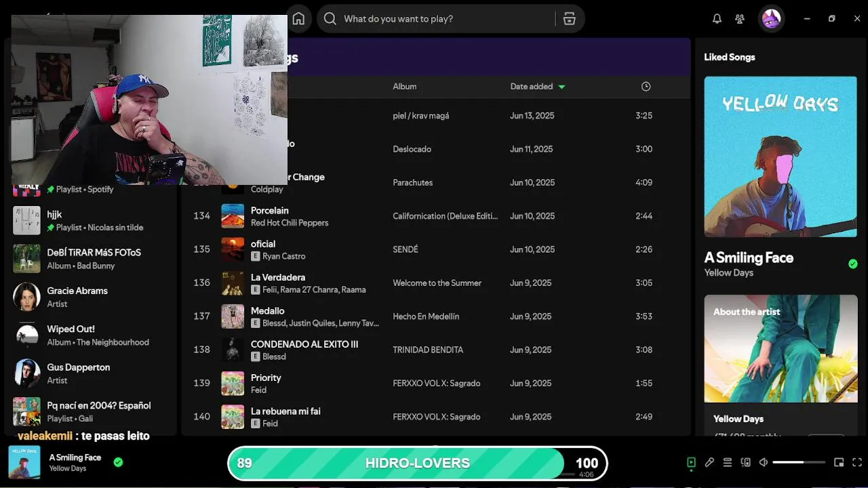Select the Medallo track title

(268, 310)
